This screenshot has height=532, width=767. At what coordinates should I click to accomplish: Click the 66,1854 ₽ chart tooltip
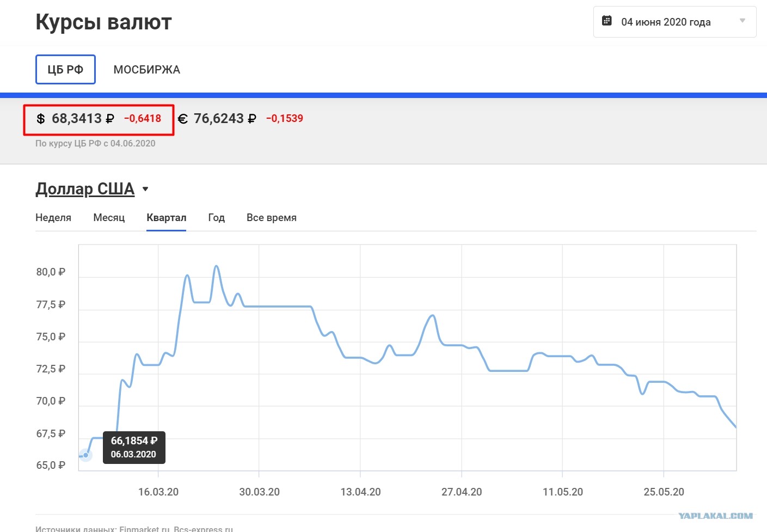click(x=134, y=448)
